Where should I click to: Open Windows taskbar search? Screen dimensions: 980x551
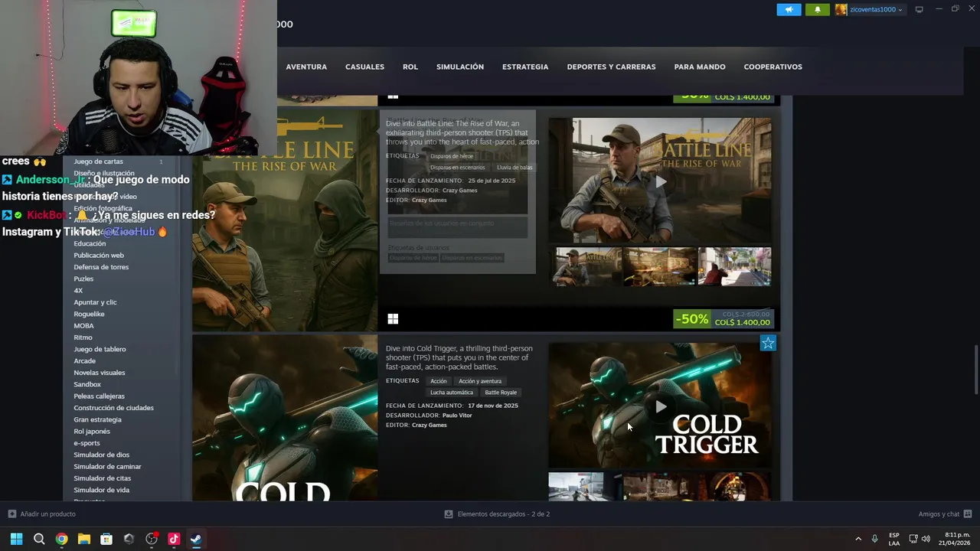(x=39, y=539)
